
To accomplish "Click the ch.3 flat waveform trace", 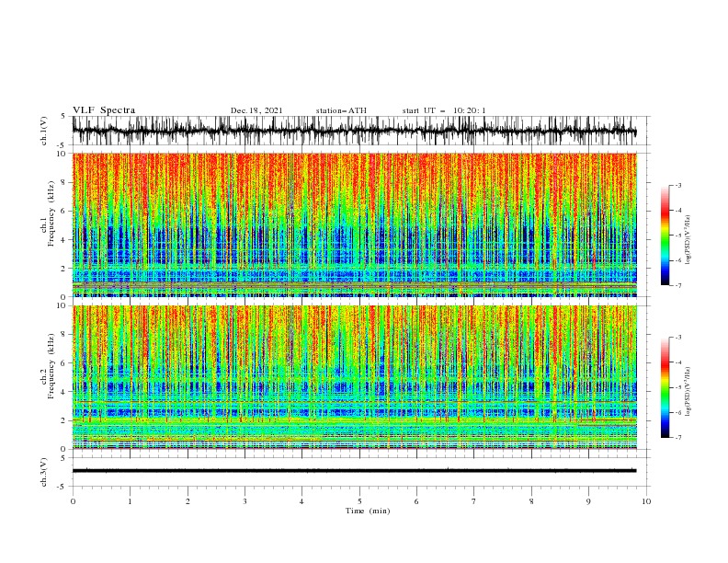I will pos(354,471).
